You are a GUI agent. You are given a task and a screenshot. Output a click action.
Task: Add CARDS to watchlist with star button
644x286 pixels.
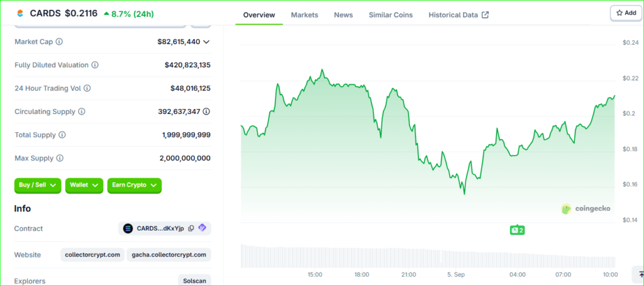click(626, 13)
